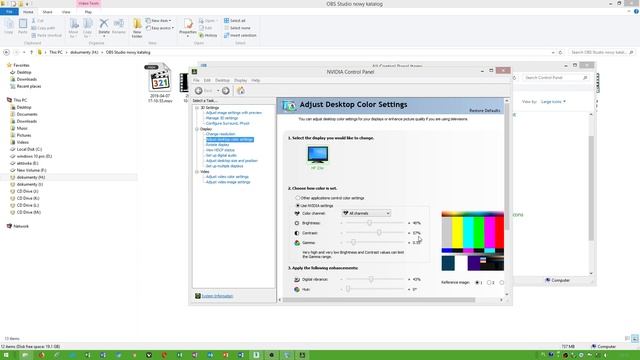Click the History ribbon icon
Screen dimensions: 640x360
click(x=201, y=36)
